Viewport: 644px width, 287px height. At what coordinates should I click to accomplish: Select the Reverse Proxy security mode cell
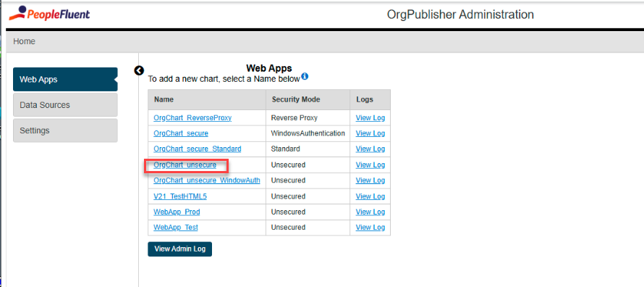pyautogui.click(x=308, y=118)
